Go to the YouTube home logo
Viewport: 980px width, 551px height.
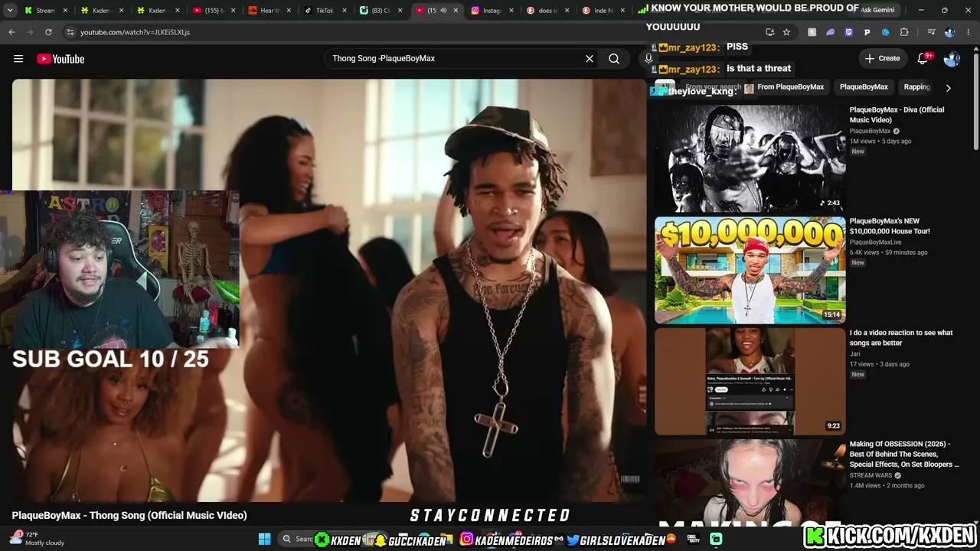[x=60, y=59]
